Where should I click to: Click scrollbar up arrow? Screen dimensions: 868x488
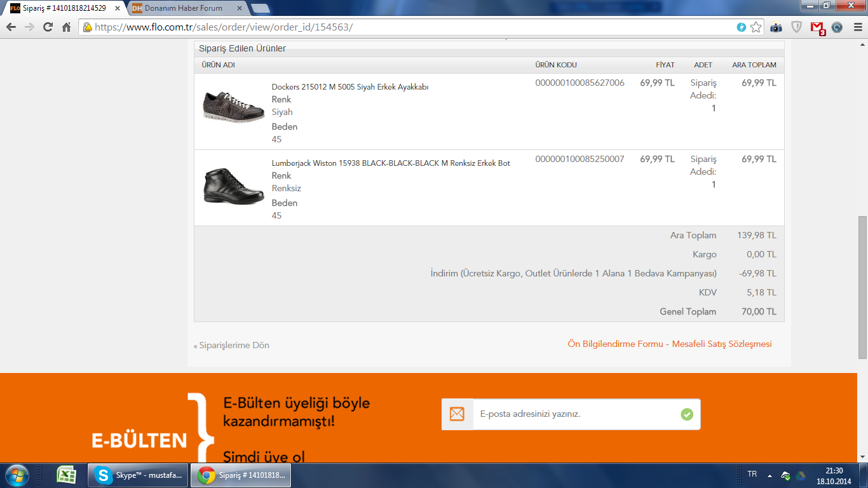click(862, 44)
